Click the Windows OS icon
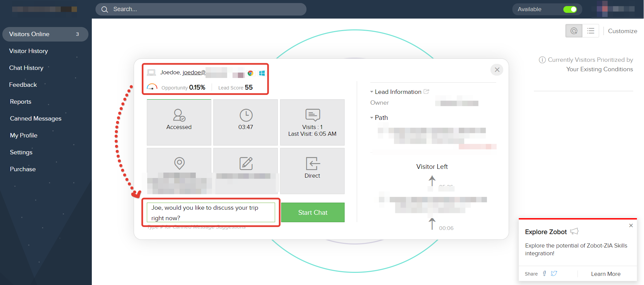 262,73
